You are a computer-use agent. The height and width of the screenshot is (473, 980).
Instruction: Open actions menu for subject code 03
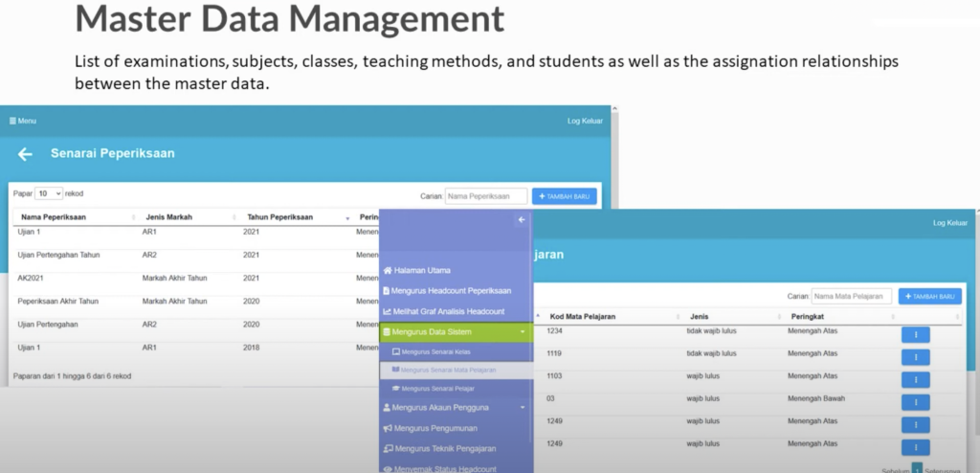pyautogui.click(x=915, y=402)
